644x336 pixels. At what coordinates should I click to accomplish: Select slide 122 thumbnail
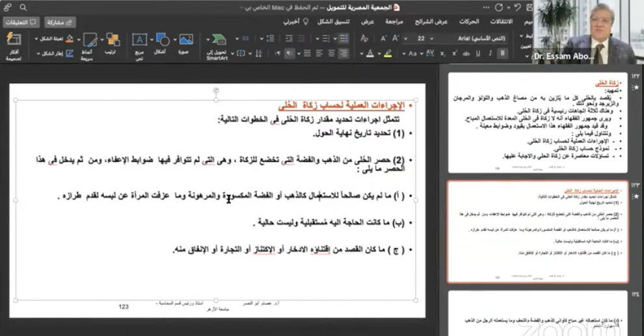coord(537,122)
